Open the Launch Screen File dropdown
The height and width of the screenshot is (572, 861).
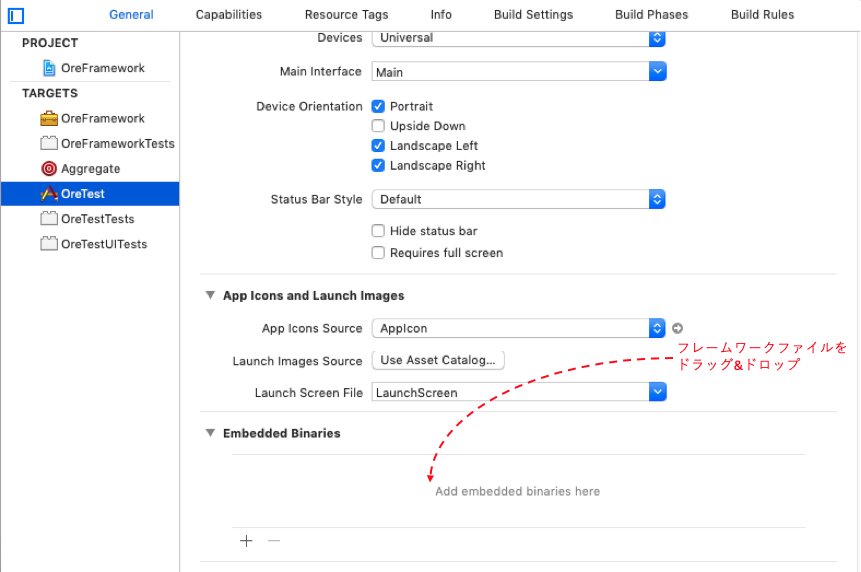(518, 393)
